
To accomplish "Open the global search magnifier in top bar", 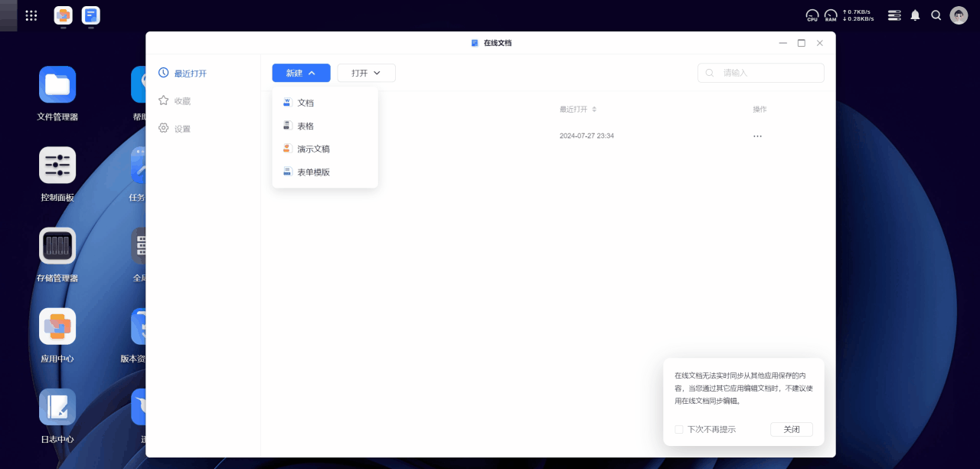I will click(936, 15).
